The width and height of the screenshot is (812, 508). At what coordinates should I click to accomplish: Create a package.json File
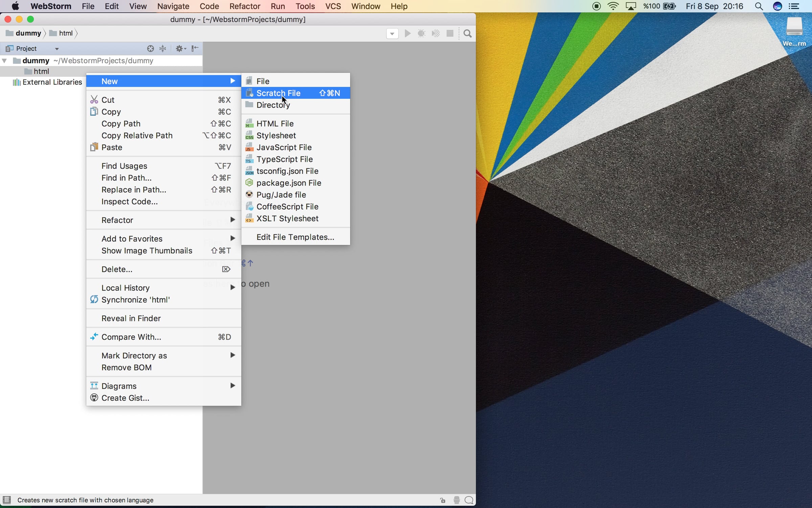[296, 183]
